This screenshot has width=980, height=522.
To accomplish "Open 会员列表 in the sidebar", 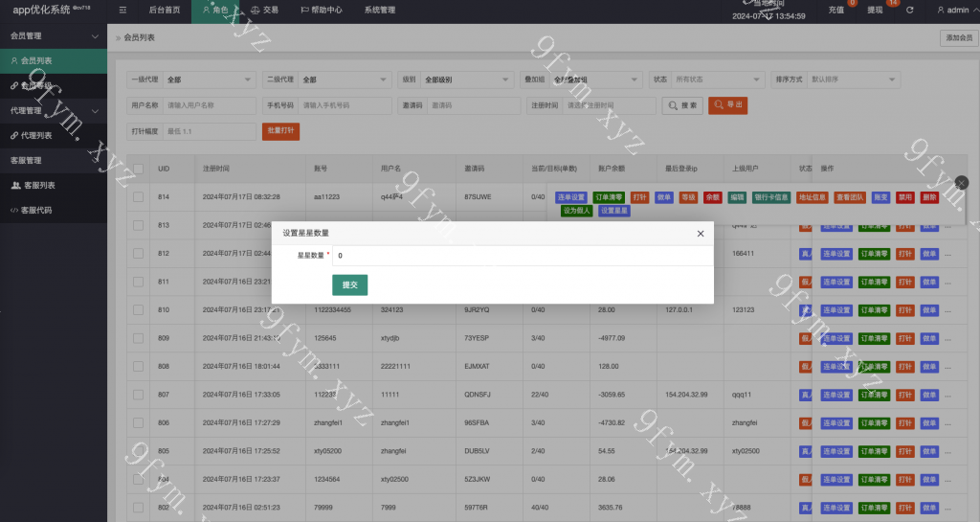I will click(54, 60).
